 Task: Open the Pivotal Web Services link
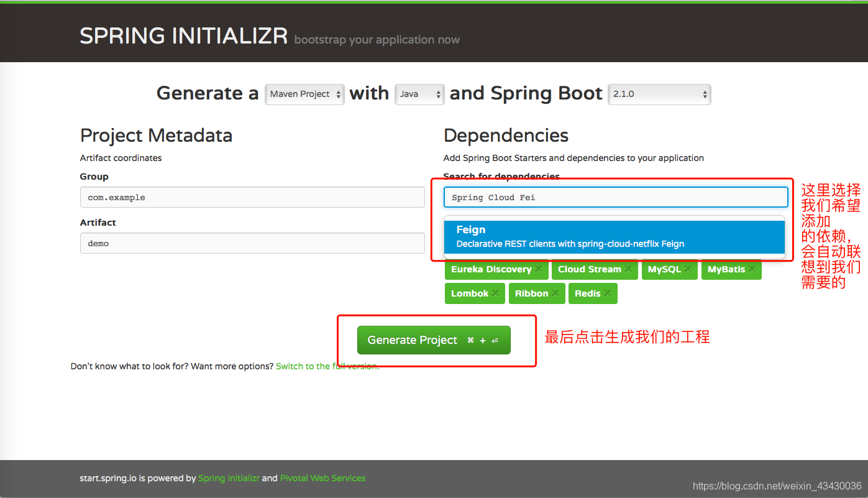[x=322, y=478]
